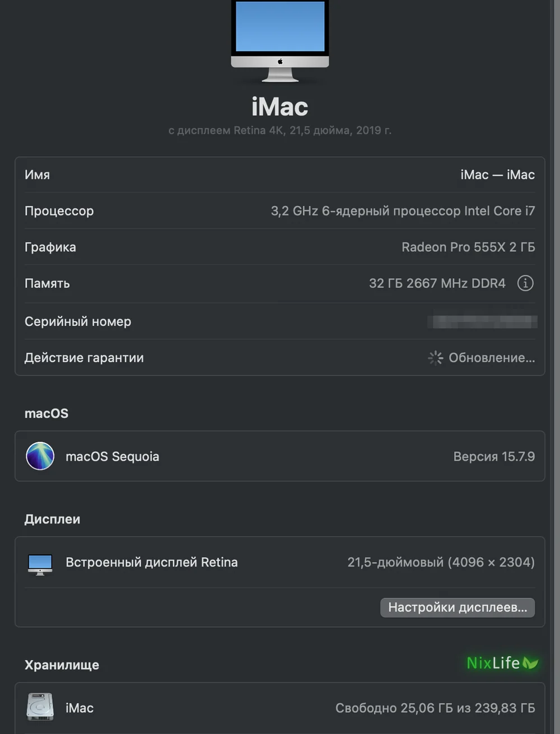Click the graphics value Radeon Pro 555X
The height and width of the screenshot is (734, 560).
tap(468, 247)
